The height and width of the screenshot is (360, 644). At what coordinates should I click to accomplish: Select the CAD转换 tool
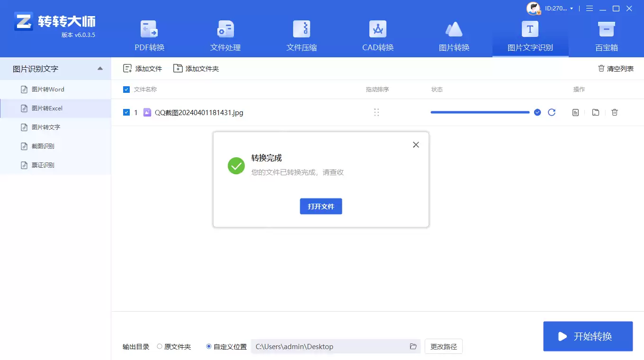pos(377,36)
